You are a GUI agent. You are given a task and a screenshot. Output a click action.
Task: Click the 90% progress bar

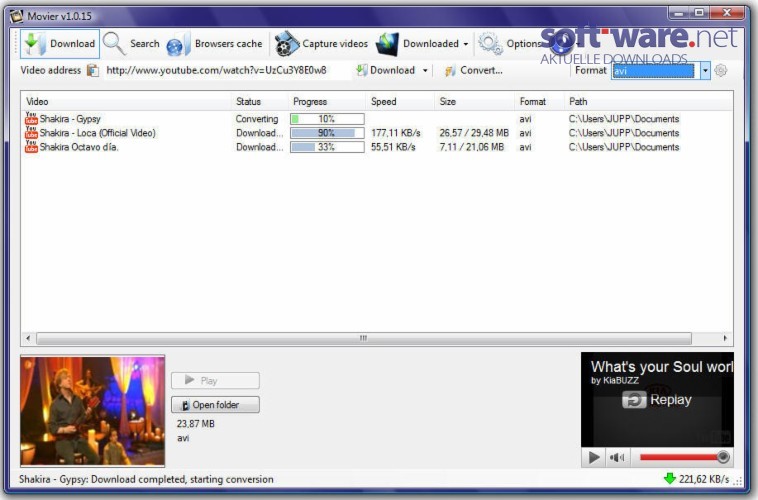[x=327, y=133]
